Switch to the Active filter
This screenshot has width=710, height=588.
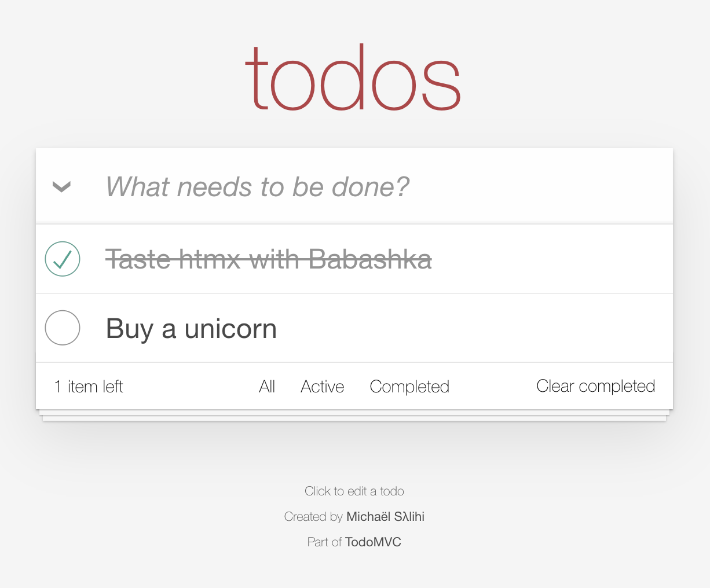click(322, 387)
